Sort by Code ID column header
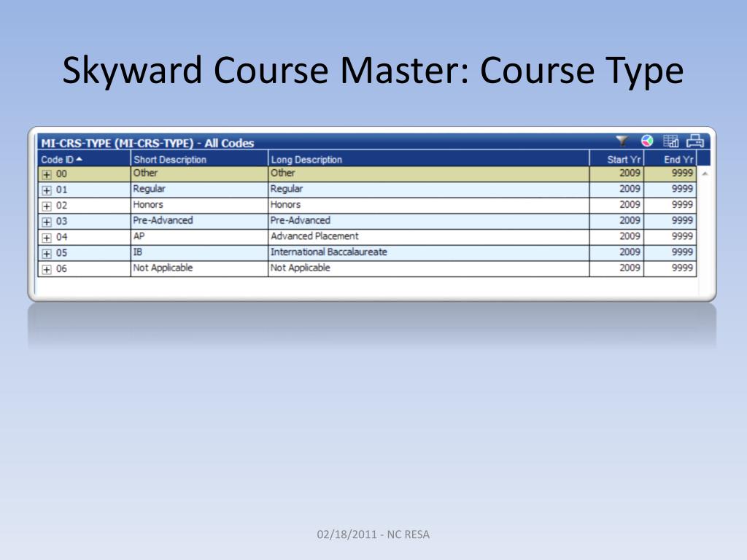 point(84,159)
